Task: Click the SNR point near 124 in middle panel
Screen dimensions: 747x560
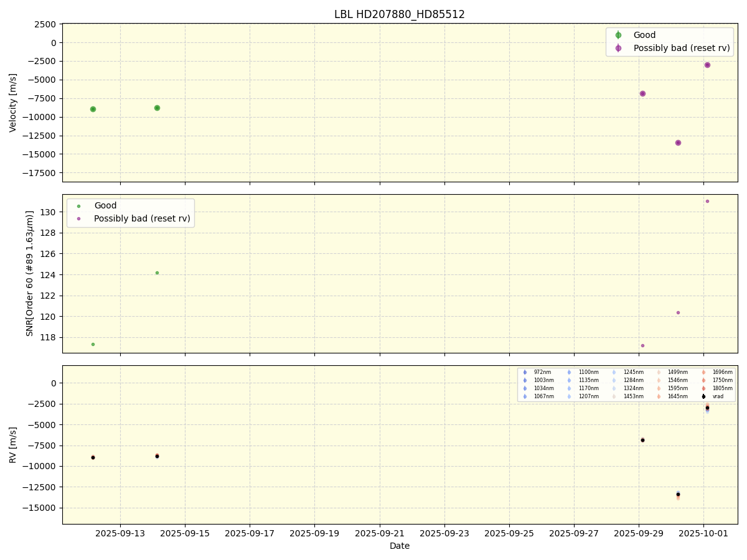Action: (157, 273)
